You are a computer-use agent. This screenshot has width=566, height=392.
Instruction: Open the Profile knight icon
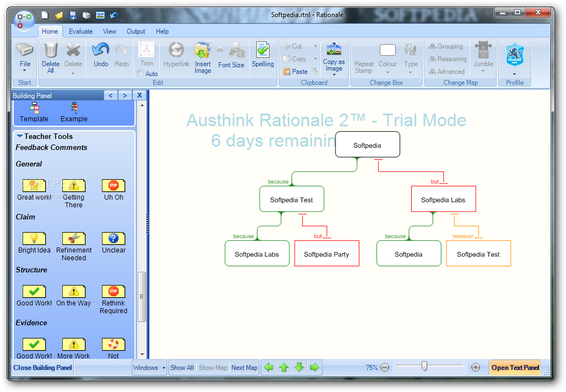click(x=514, y=54)
